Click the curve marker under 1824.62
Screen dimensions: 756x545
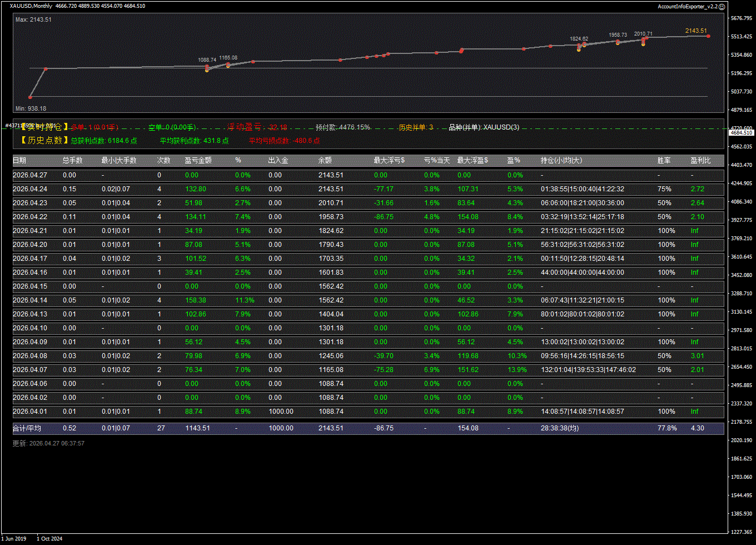[579, 46]
